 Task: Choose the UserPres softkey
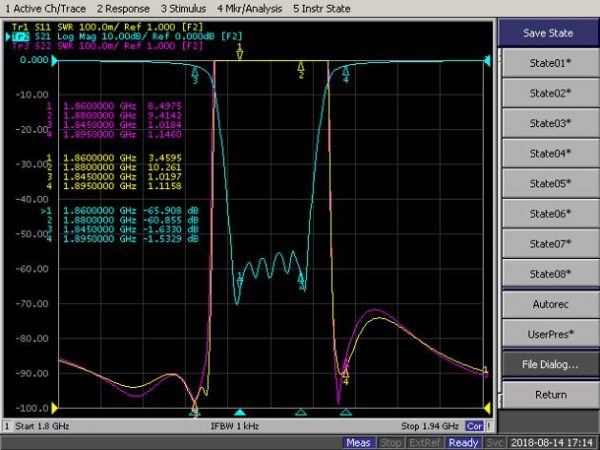point(550,333)
